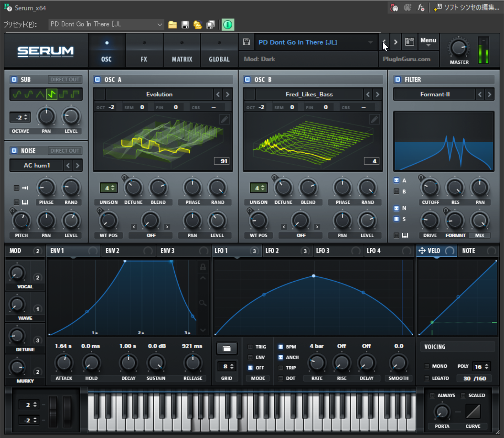This screenshot has width=504, height=438.
Task: Switch to the FX tab
Action: (144, 50)
